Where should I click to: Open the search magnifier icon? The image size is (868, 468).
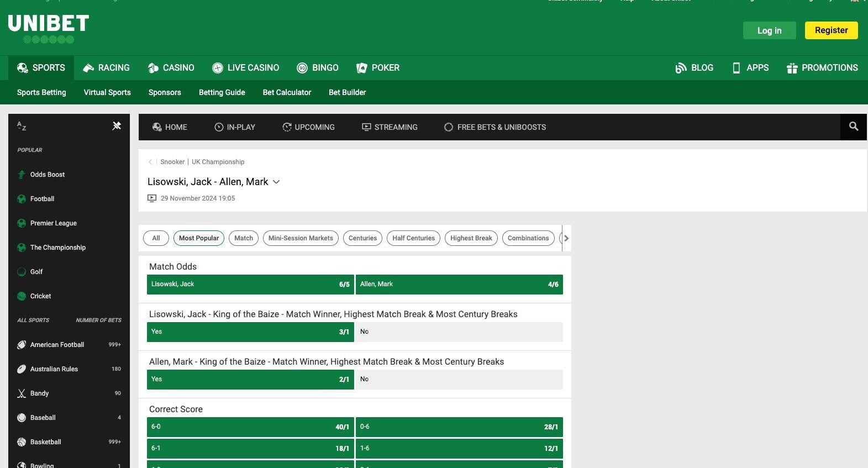[854, 127]
